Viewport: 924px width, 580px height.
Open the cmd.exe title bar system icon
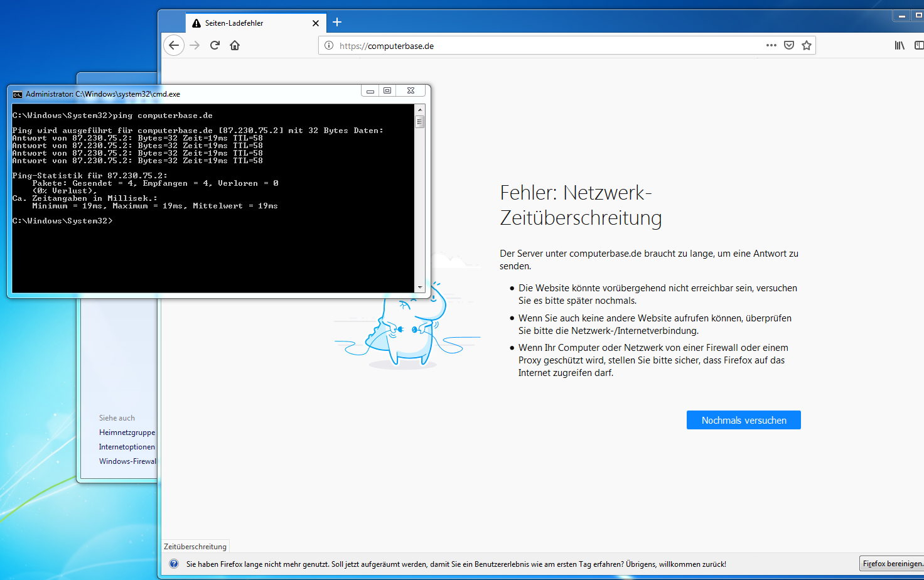pyautogui.click(x=18, y=94)
